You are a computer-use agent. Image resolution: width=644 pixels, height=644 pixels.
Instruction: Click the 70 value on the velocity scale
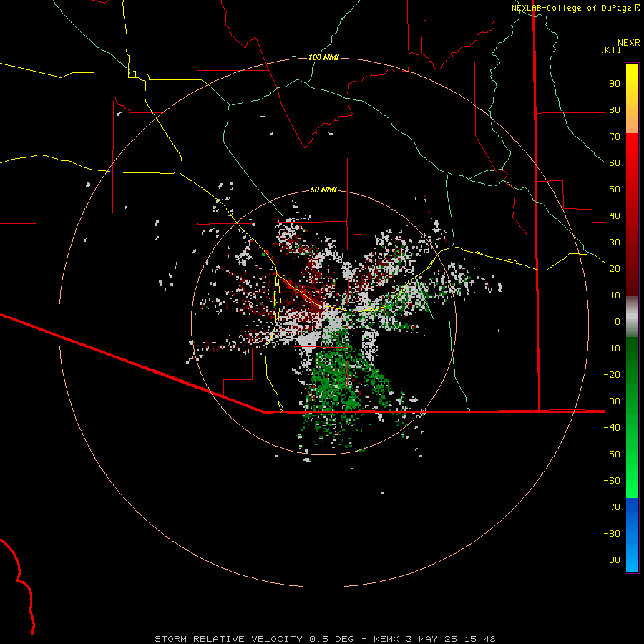(x=615, y=137)
